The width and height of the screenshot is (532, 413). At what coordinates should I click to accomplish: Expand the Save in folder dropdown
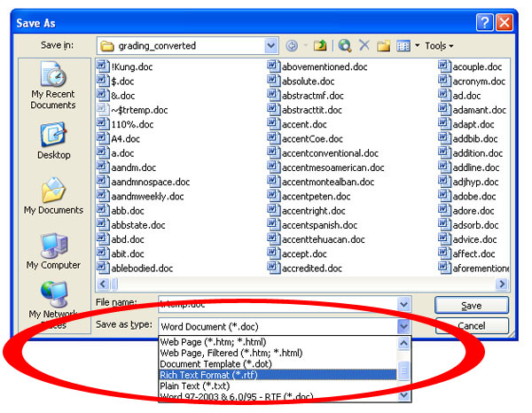(x=270, y=45)
